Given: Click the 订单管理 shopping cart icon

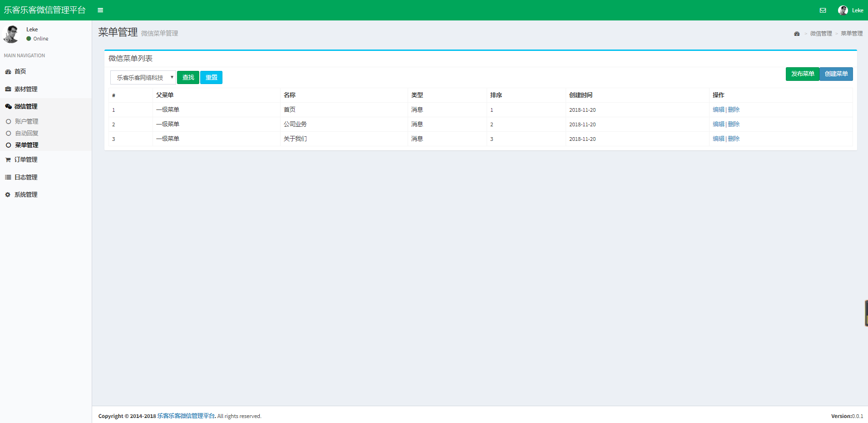Looking at the screenshot, I should click(8, 160).
